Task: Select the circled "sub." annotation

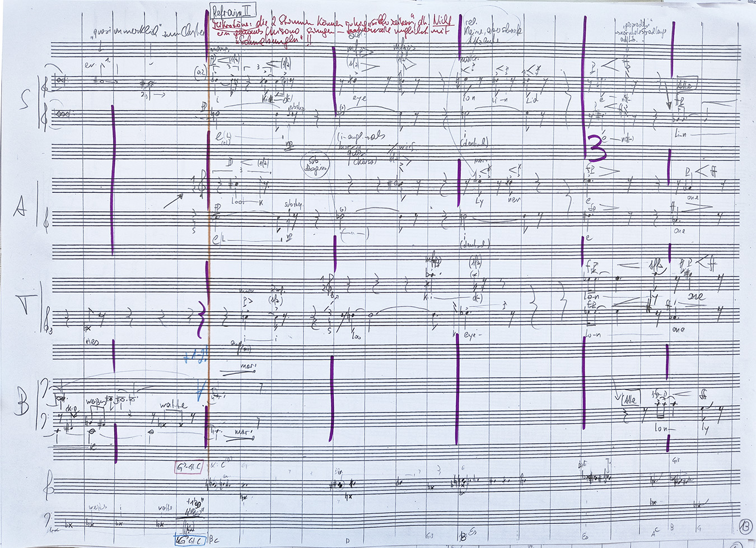Action: point(318,164)
